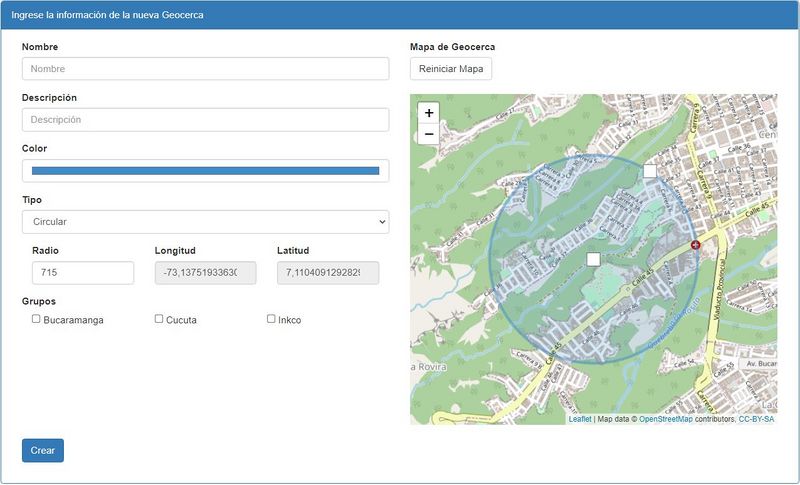Enable the Cucuta group checkbox
The image size is (800, 485).
[159, 319]
